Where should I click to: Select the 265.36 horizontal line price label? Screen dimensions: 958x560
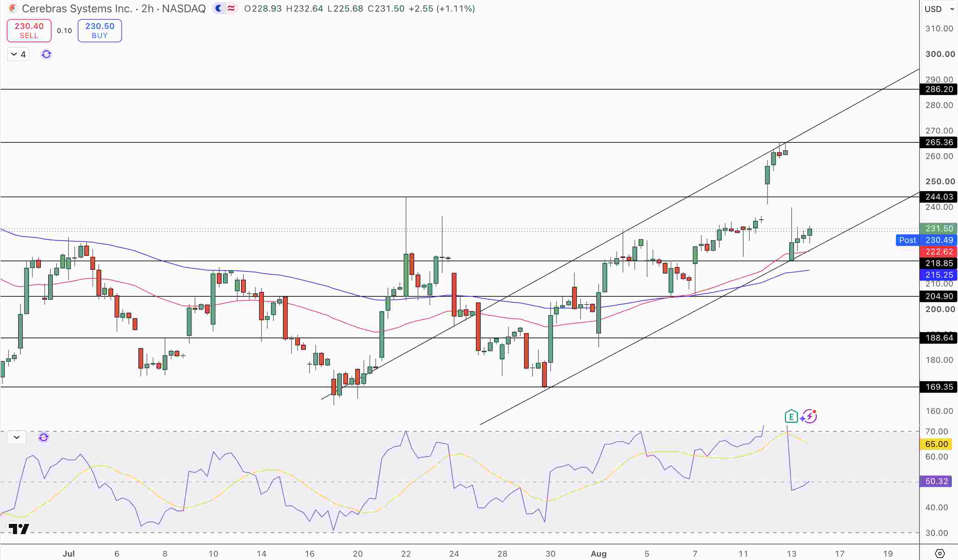pyautogui.click(x=939, y=142)
